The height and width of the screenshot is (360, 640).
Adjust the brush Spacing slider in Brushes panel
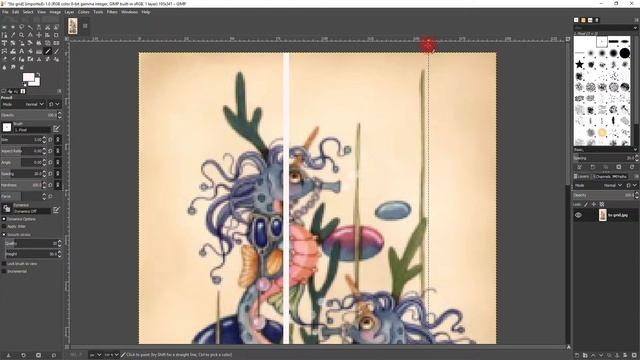(x=603, y=158)
